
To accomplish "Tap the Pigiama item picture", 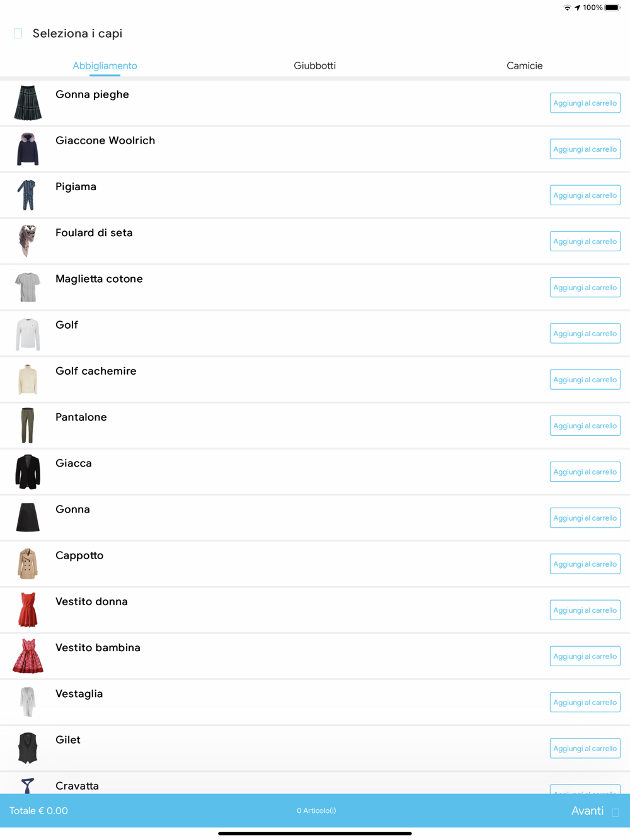I will click(x=28, y=195).
